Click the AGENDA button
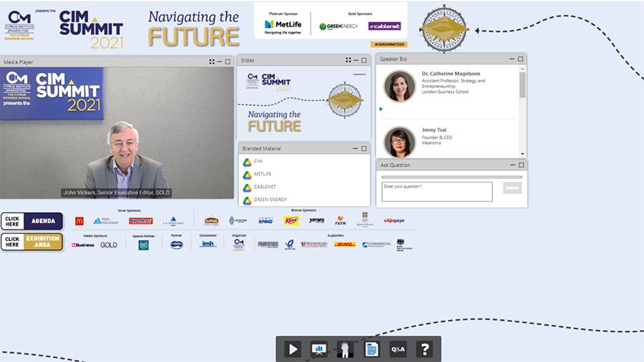The height and width of the screenshot is (362, 644). 32,221
